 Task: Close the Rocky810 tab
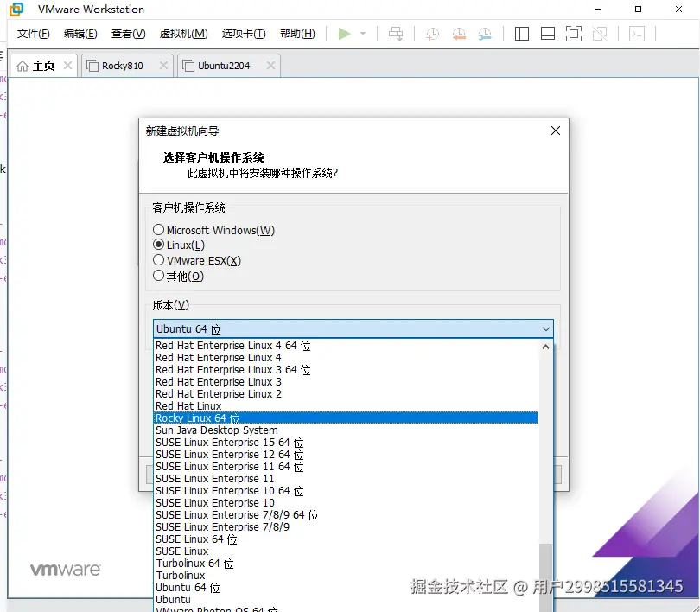click(x=164, y=66)
